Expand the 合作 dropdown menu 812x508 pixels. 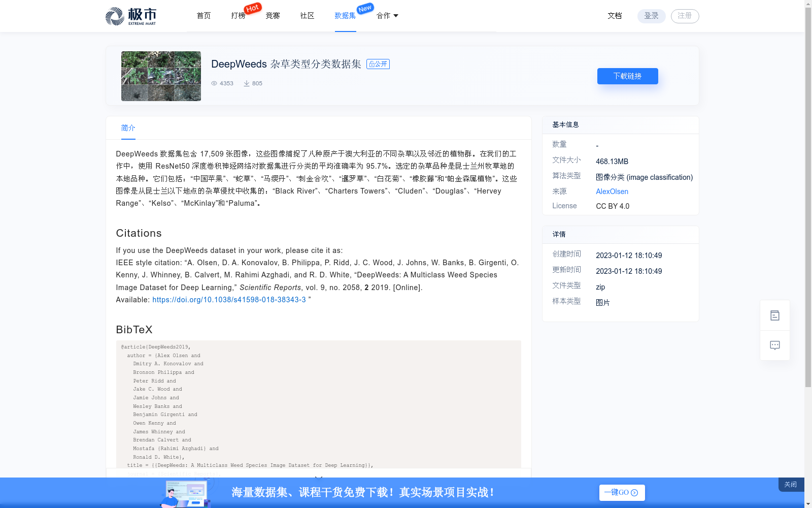[x=387, y=16]
